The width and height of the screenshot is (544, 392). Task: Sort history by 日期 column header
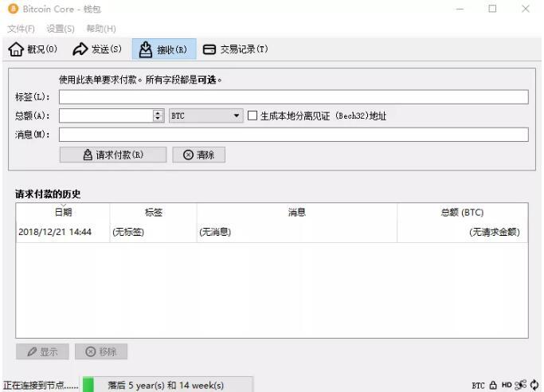(x=63, y=212)
